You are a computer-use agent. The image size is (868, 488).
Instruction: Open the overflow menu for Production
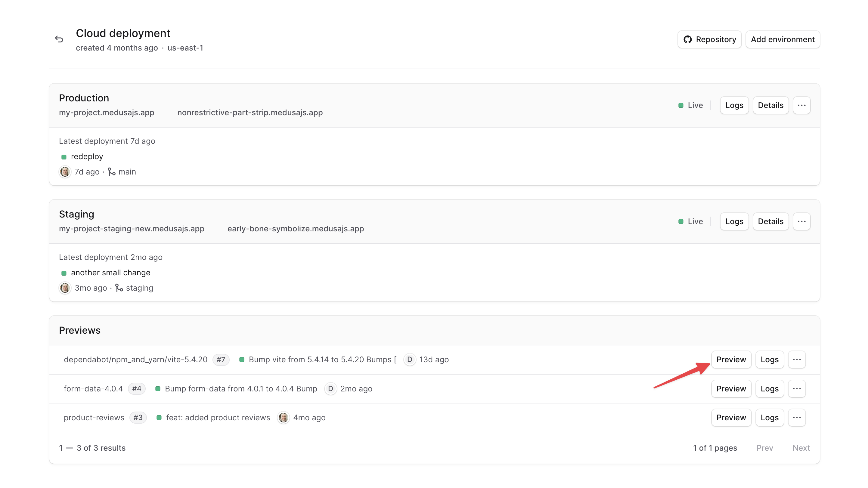click(802, 105)
